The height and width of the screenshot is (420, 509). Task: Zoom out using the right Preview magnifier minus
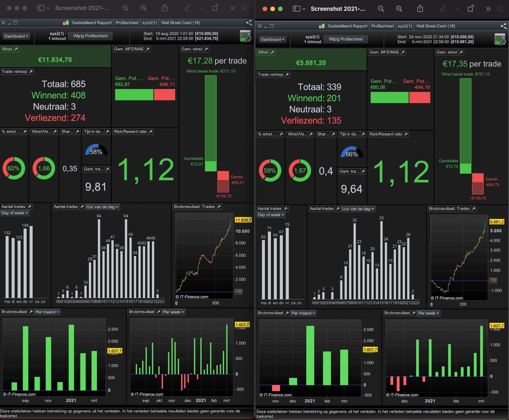[x=381, y=9]
